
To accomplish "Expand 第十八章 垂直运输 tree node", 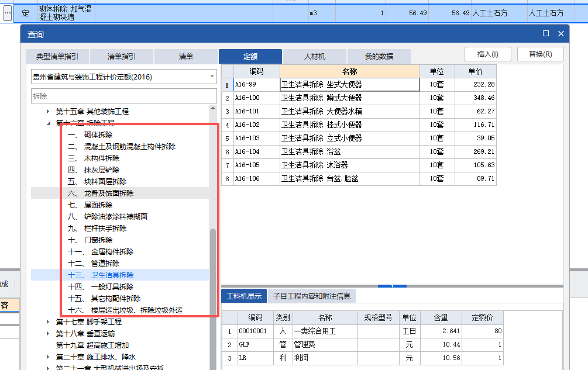I will point(48,333).
